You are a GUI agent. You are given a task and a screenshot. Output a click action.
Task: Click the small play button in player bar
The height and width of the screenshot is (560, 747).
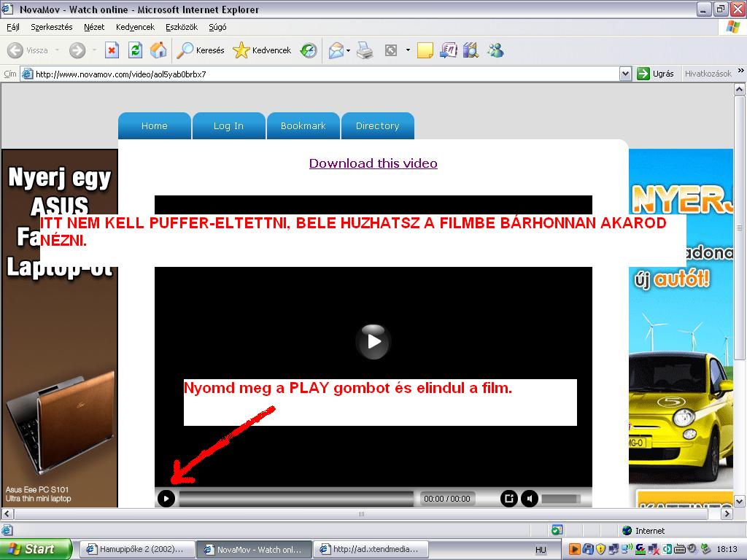(166, 499)
